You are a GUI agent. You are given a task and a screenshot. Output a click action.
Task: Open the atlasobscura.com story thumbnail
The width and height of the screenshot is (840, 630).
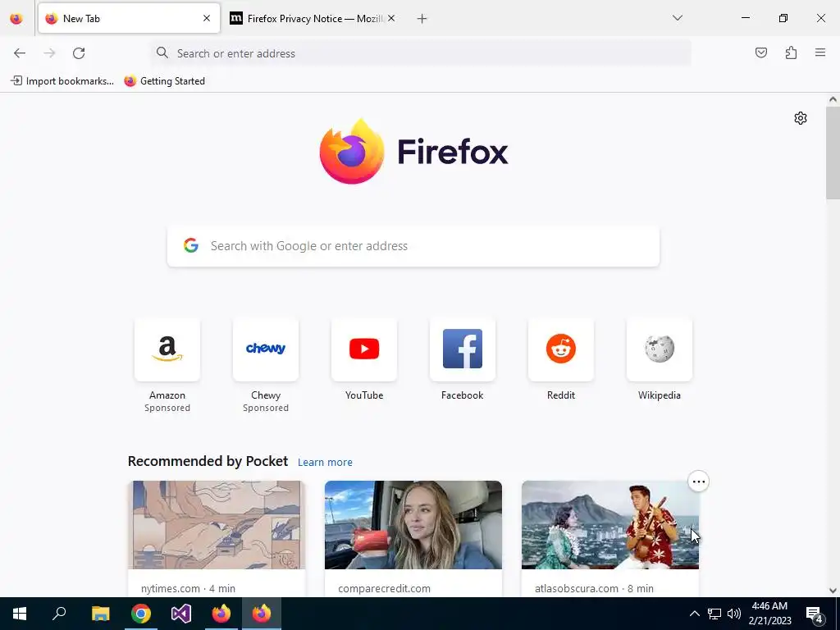pos(610,525)
